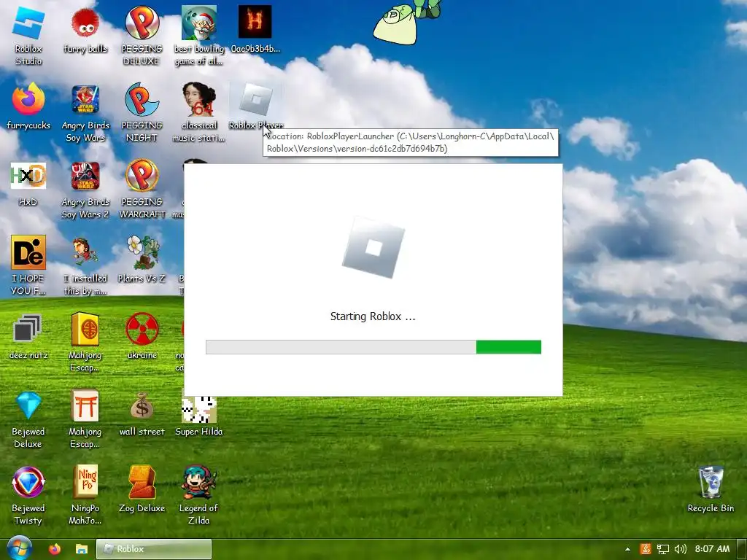Select the ukraine desktop icon
Viewport: 747px width, 560px height.
142,336
